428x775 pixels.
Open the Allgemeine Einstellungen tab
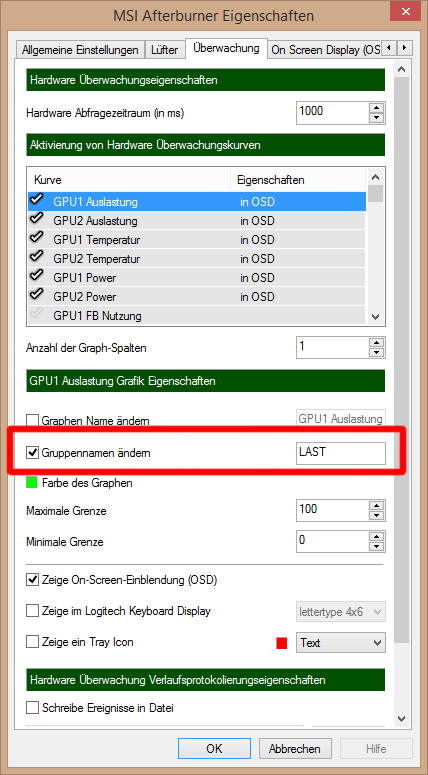pyautogui.click(x=80, y=50)
